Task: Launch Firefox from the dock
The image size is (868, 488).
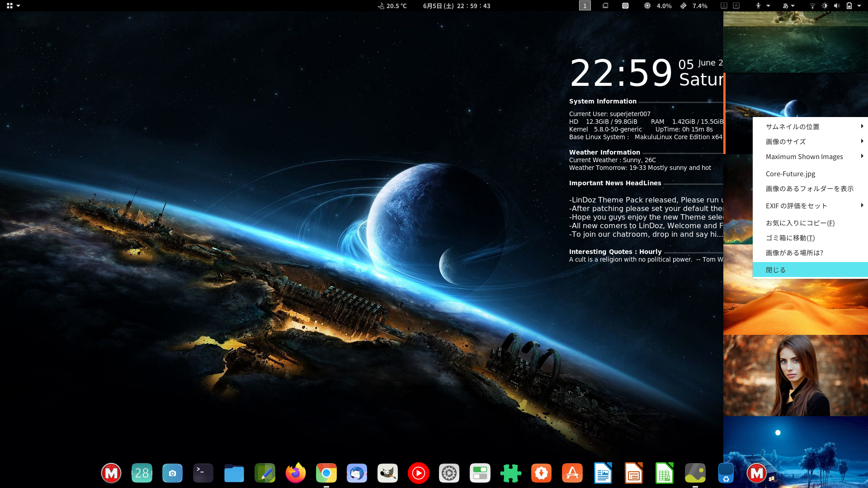Action: (296, 473)
